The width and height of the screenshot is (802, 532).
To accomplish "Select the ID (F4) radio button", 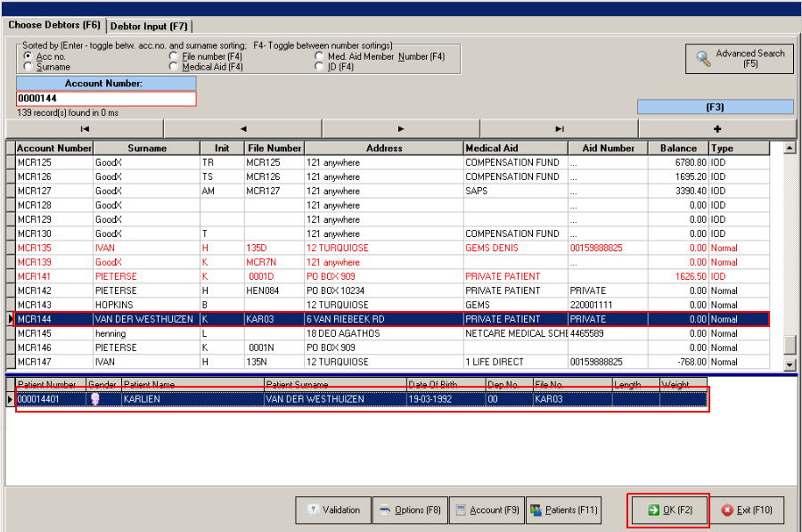I will click(x=320, y=67).
